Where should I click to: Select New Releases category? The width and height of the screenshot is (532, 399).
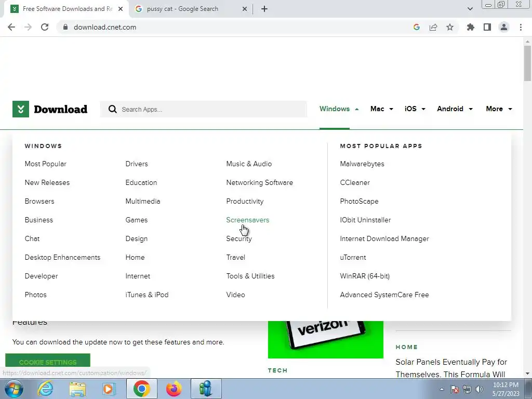coord(47,182)
